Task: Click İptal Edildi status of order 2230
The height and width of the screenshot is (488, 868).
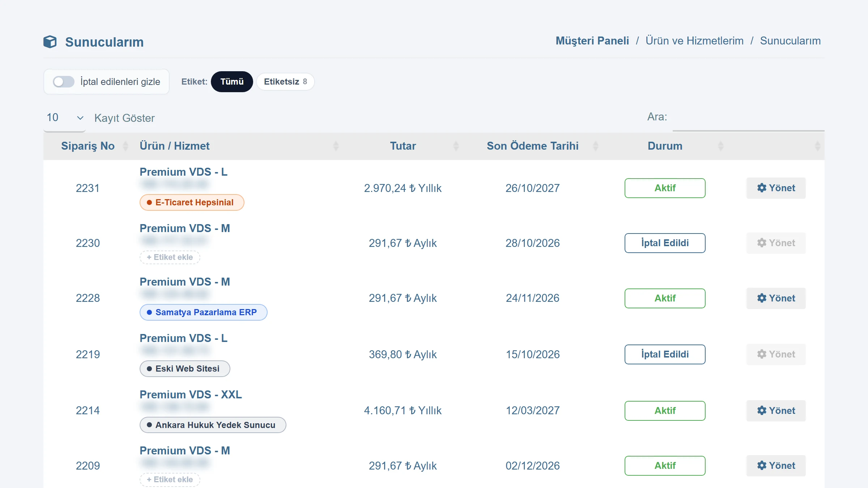Action: pos(665,243)
